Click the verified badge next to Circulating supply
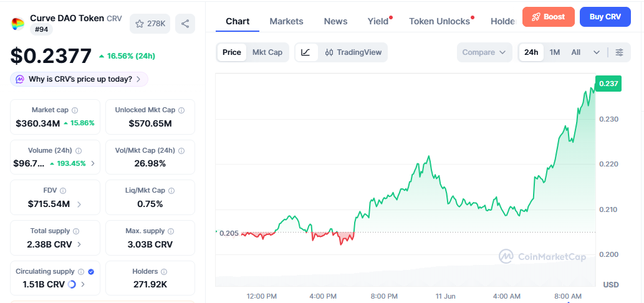 pos(91,271)
